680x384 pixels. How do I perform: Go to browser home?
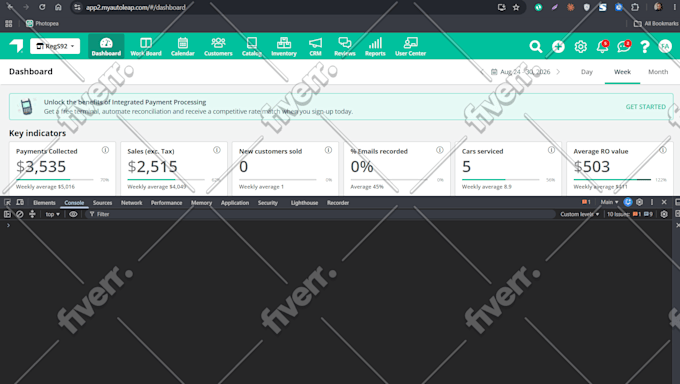coord(58,7)
